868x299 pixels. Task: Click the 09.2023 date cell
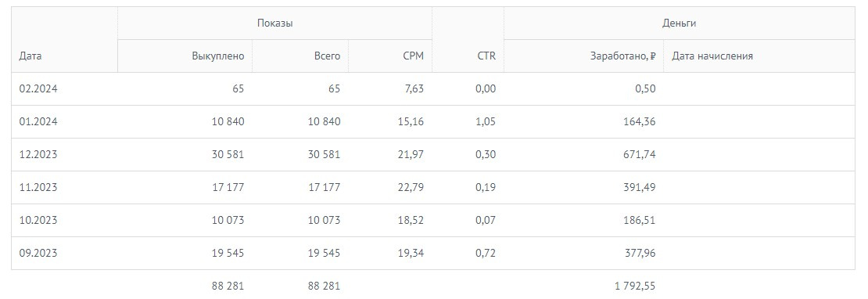[38, 253]
